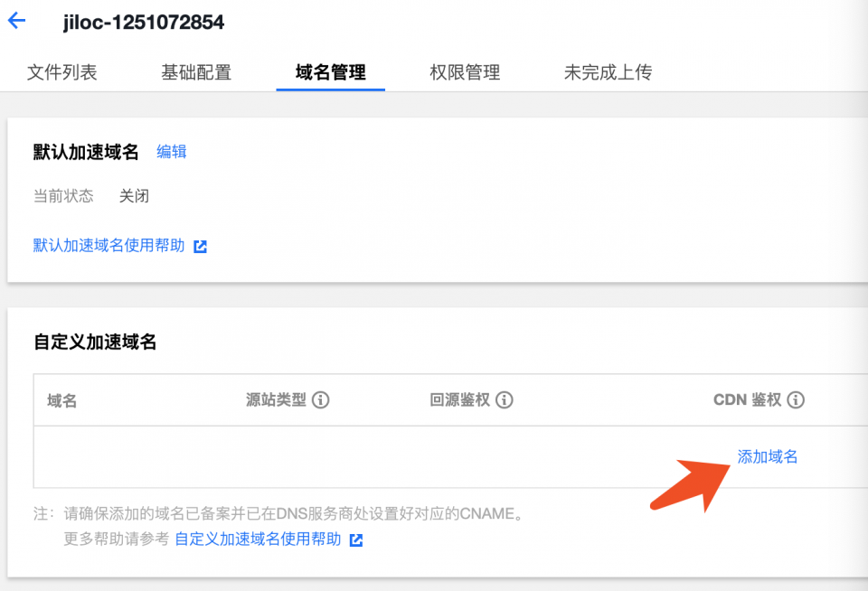
Task: Open external link icon beside 自定义加速域名使用帮助
Action: (356, 540)
